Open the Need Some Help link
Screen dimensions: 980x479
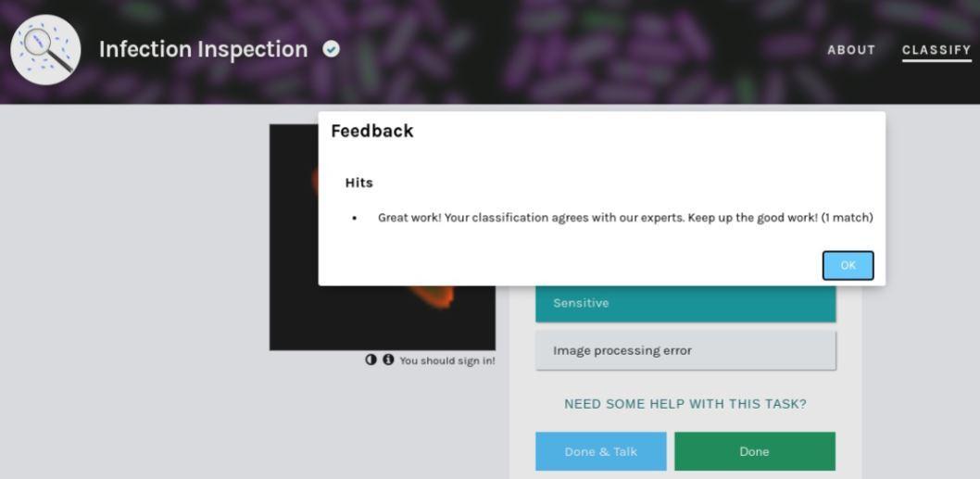pyautogui.click(x=685, y=404)
